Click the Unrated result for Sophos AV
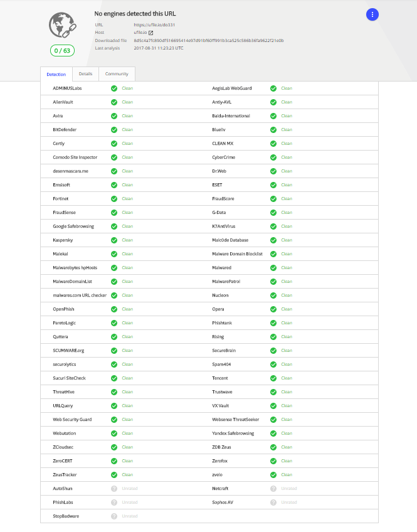This screenshot has height=532, width=417. click(x=289, y=503)
